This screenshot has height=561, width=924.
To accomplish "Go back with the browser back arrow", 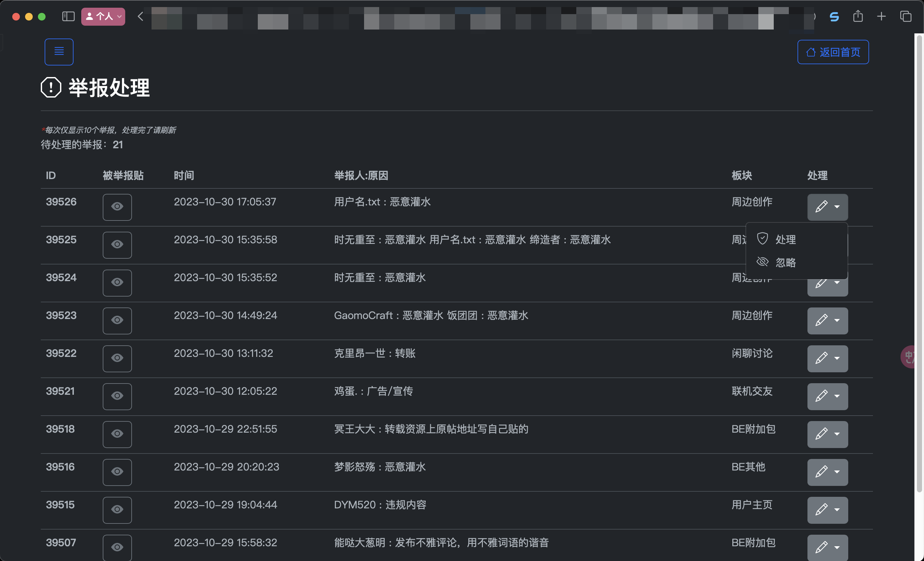I will pos(140,16).
